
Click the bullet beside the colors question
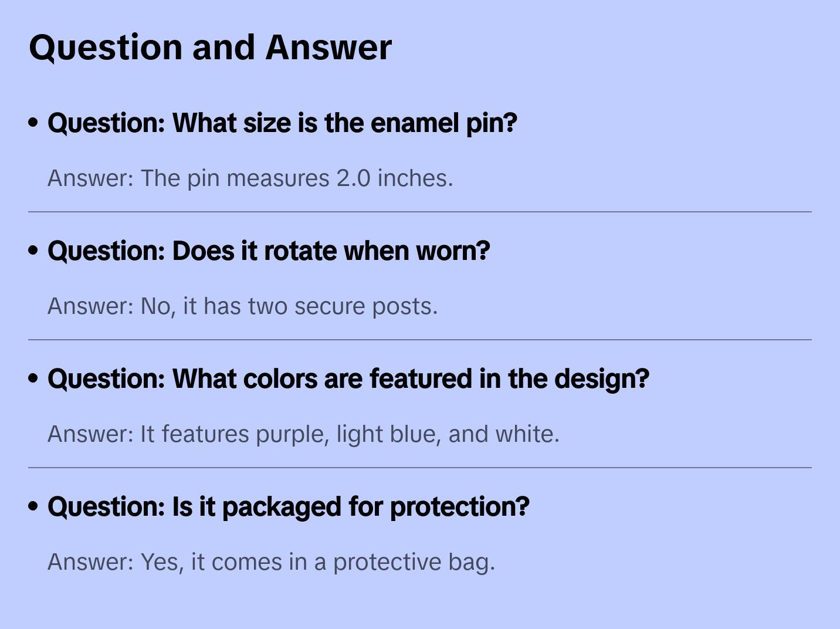point(33,378)
